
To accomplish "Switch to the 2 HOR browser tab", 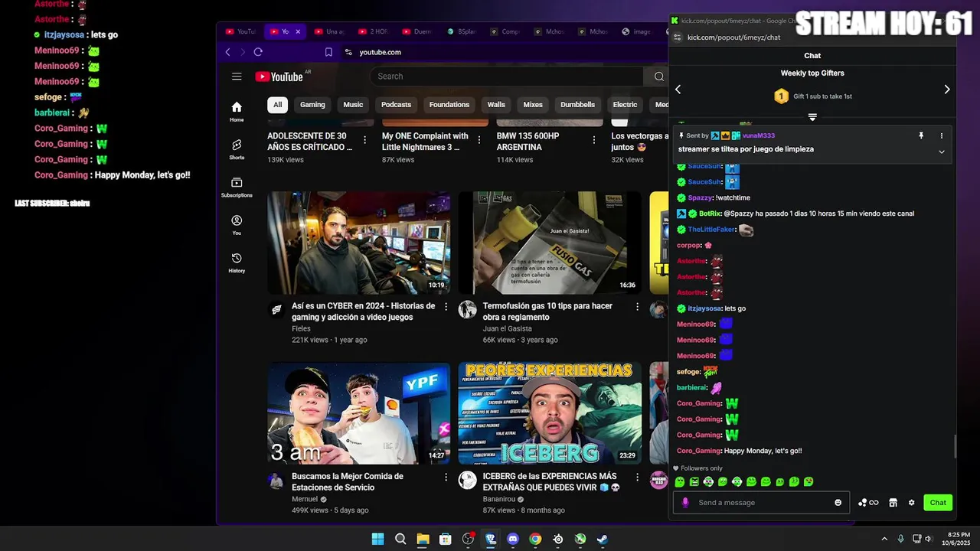I will (x=374, y=31).
